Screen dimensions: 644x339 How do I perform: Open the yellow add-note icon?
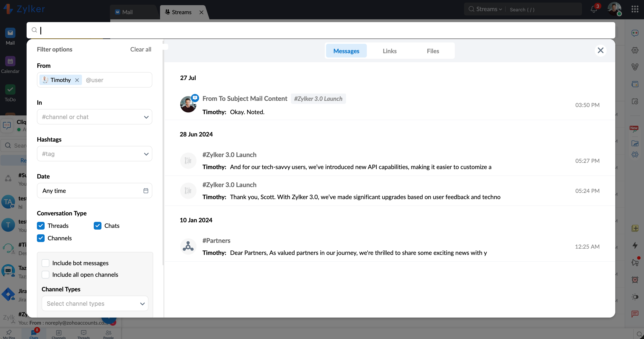click(x=635, y=228)
